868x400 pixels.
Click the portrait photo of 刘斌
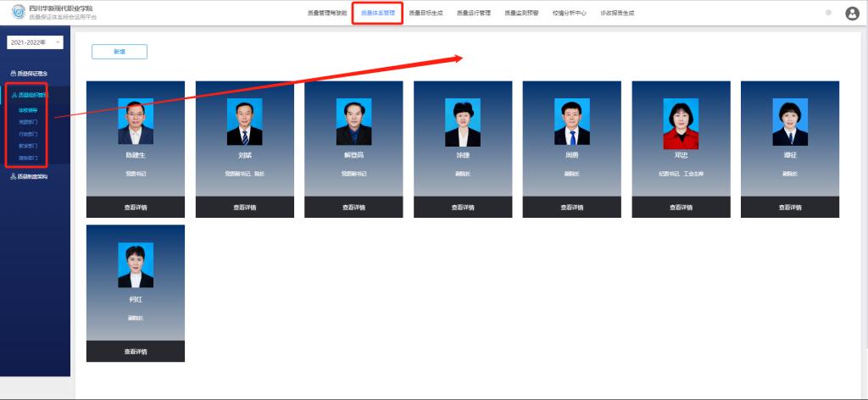[x=244, y=122]
